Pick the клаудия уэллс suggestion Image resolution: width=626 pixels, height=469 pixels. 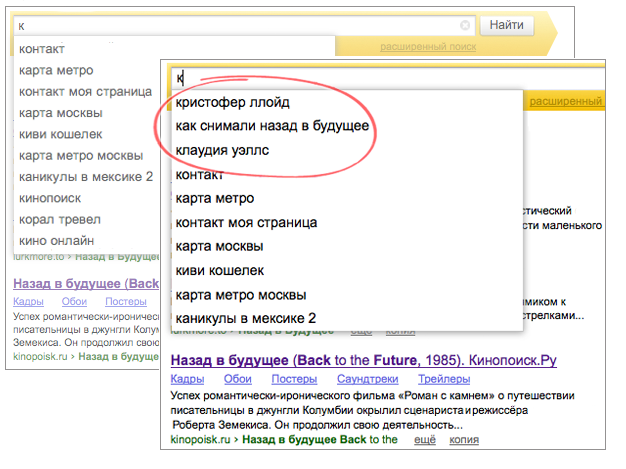222,150
